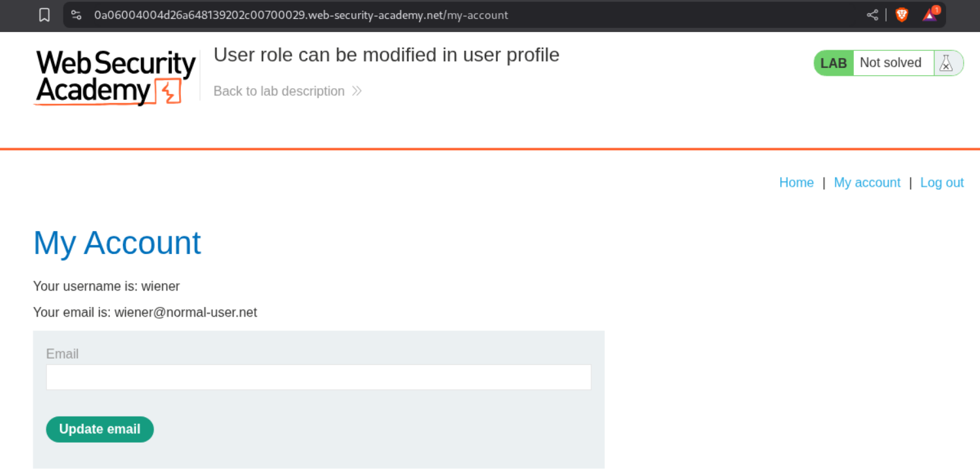Click the double chevron after lab description
Image resolution: width=980 pixels, height=474 pixels.
pyautogui.click(x=357, y=91)
